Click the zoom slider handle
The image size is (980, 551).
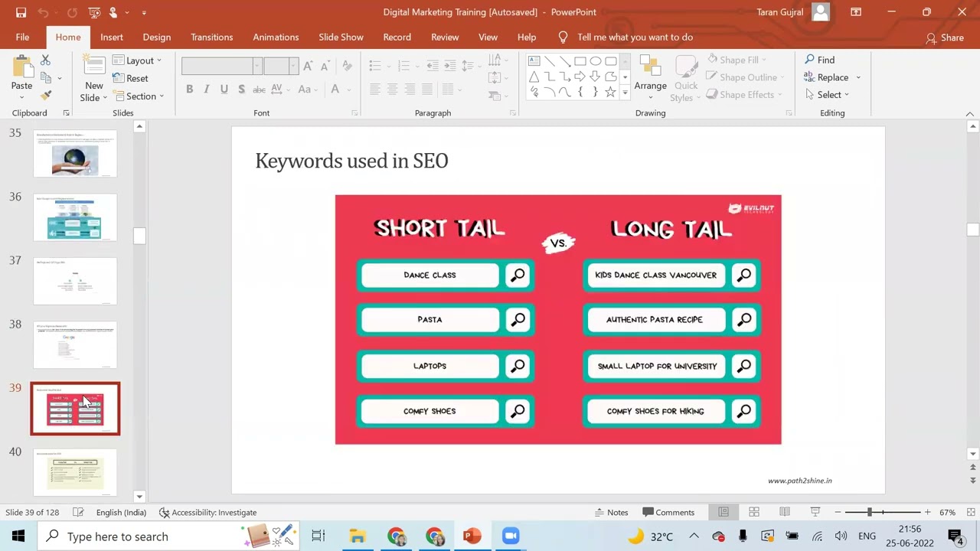point(869,512)
